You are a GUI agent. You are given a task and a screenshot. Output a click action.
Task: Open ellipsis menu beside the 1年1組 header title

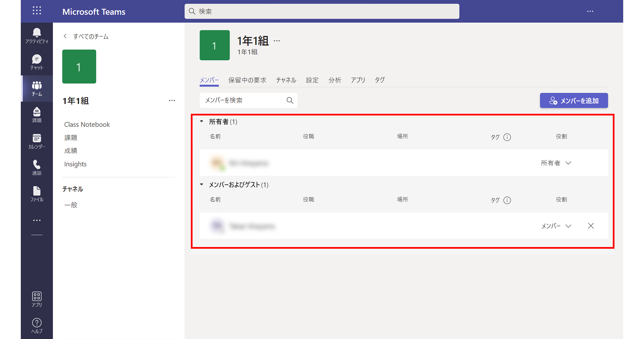(277, 41)
